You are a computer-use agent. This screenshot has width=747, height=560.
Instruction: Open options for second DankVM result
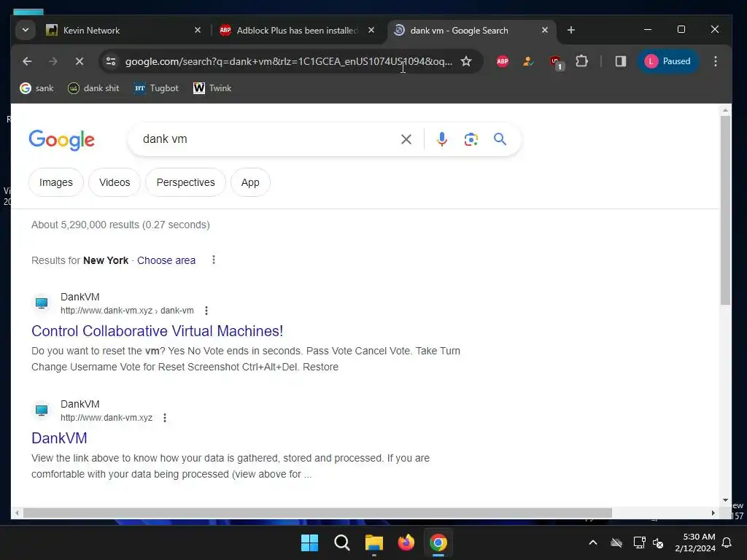165,418
